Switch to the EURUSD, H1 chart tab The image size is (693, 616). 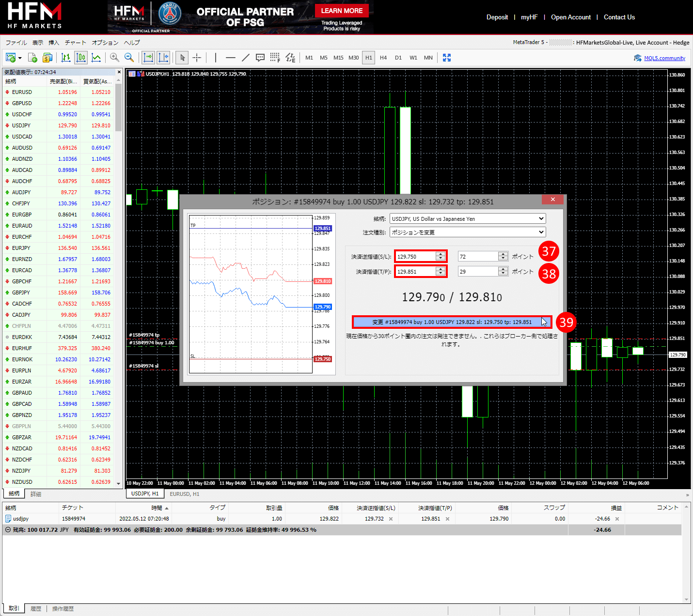pos(184,494)
